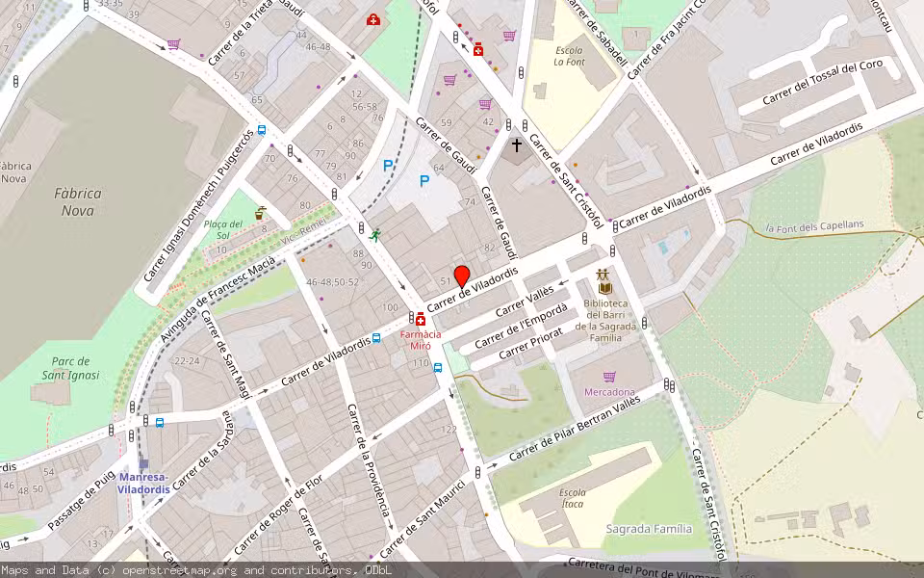Screen dimensions: 924x578
Task: Click the pharmacy icon on Carrer de Sant Cristòfol
Action: (478, 49)
